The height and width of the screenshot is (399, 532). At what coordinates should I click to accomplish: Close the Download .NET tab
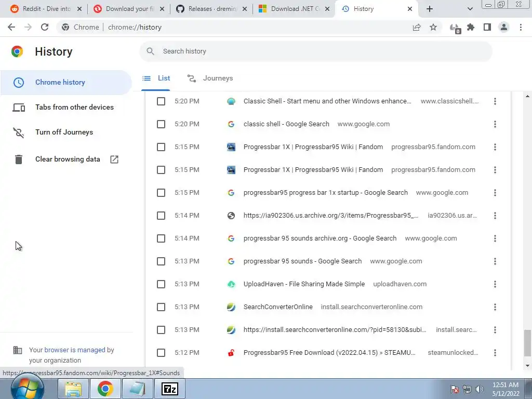[x=327, y=9]
